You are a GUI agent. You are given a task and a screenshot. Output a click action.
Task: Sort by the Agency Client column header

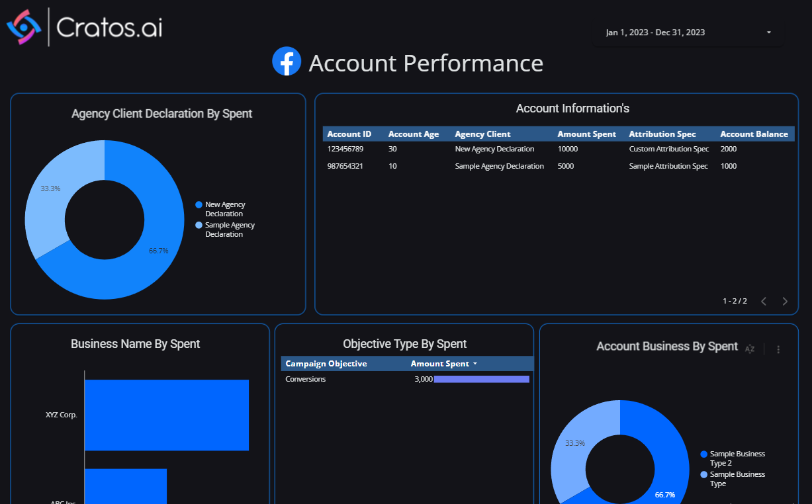(x=483, y=134)
